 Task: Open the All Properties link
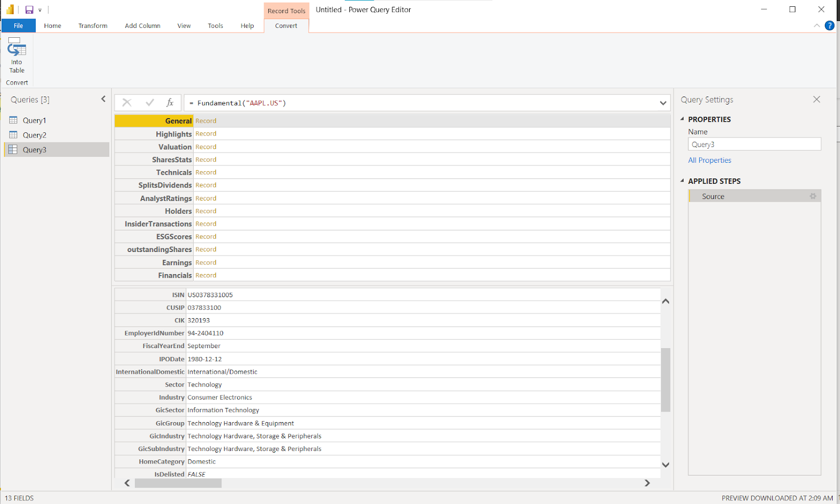click(709, 160)
